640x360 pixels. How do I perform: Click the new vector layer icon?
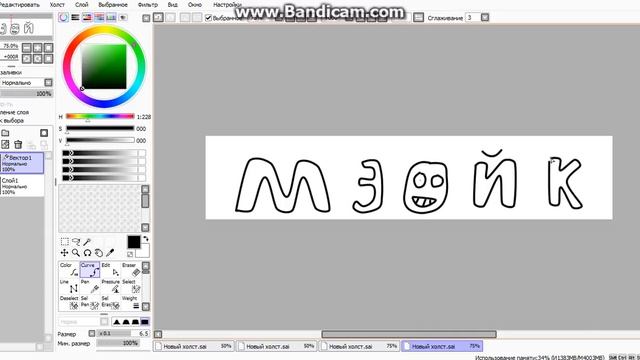click(x=5, y=144)
